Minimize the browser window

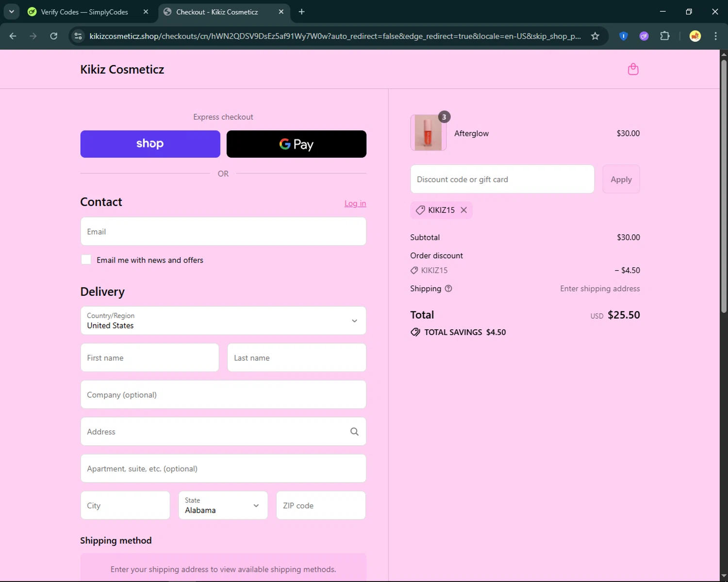pos(662,12)
